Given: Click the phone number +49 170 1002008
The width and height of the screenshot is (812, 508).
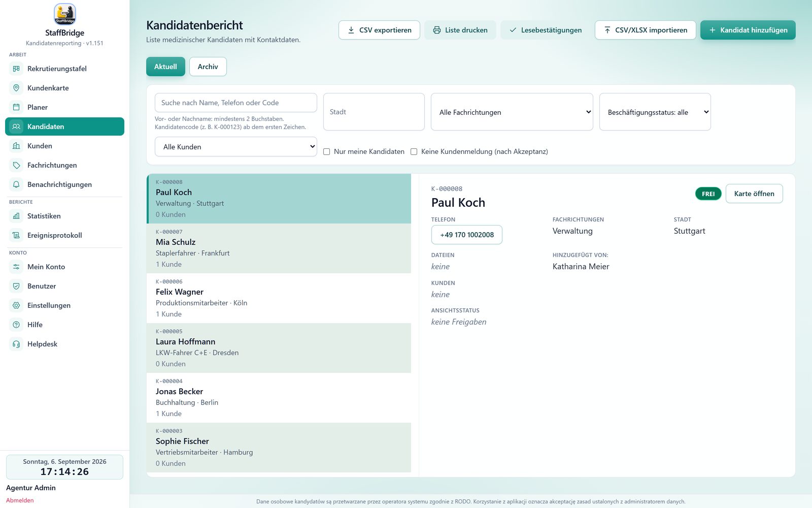Looking at the screenshot, I should click(x=467, y=235).
